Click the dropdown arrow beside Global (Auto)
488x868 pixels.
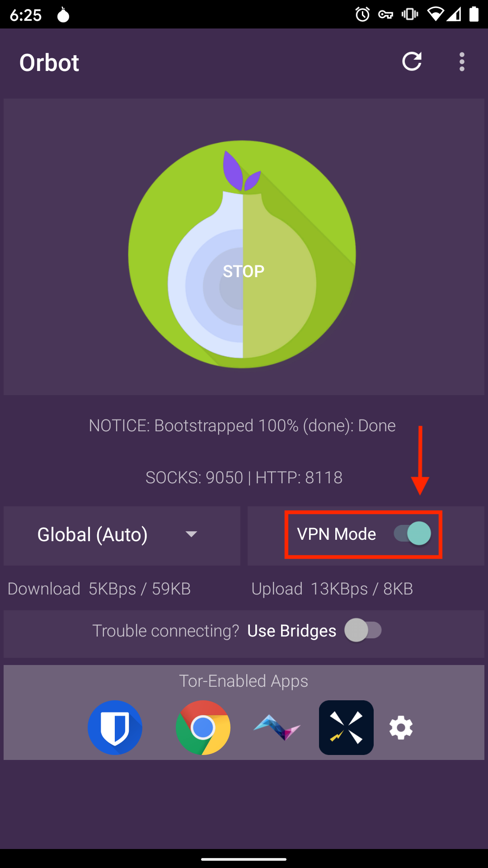pos(191,534)
